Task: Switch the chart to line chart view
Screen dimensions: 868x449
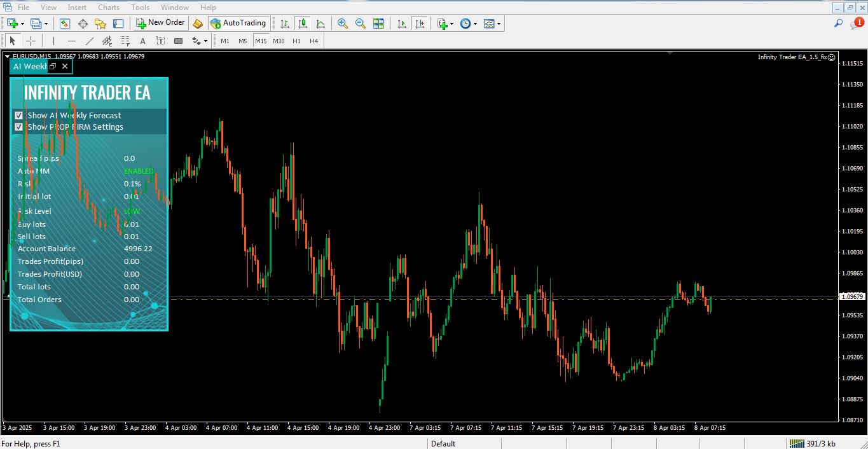Action: (x=321, y=24)
